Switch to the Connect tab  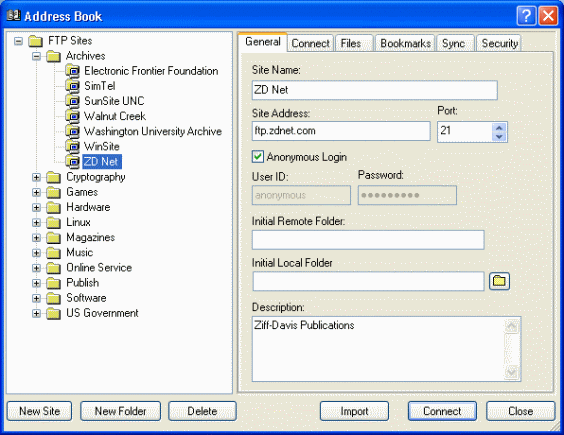[x=310, y=44]
